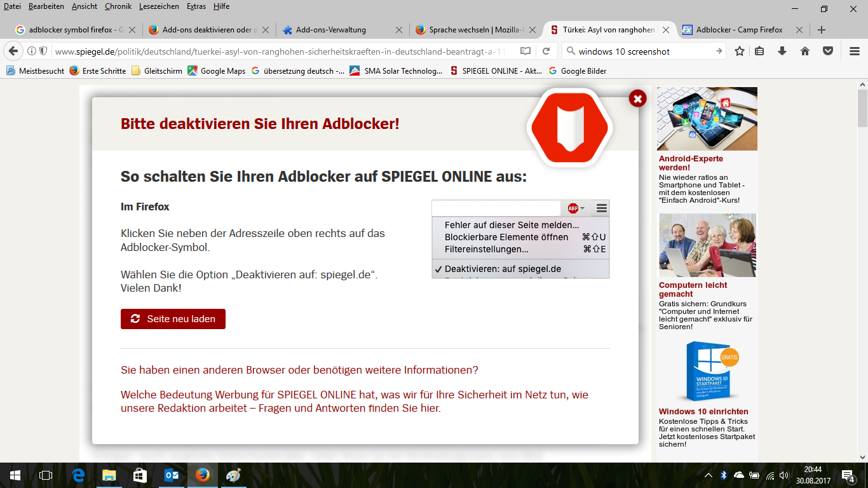Show your bookmarks list
The width and height of the screenshot is (868, 488).
pyautogui.click(x=760, y=51)
